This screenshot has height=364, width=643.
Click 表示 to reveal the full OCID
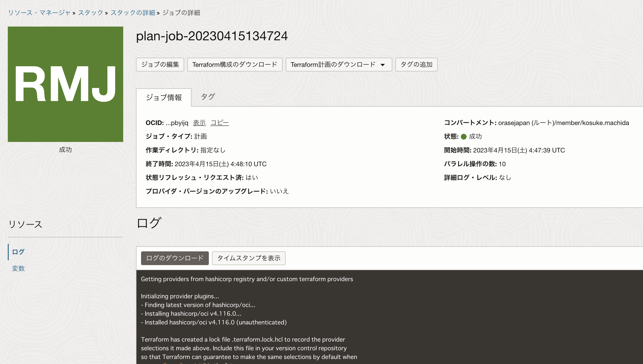pyautogui.click(x=199, y=123)
